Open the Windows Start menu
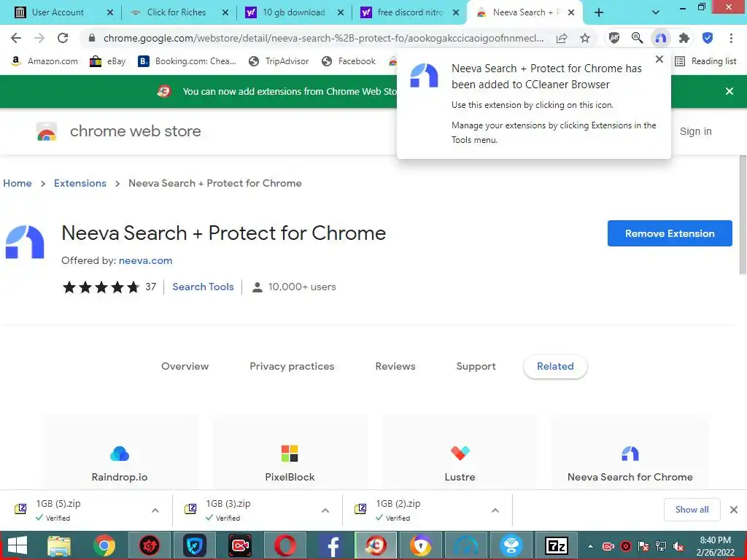 click(18, 545)
